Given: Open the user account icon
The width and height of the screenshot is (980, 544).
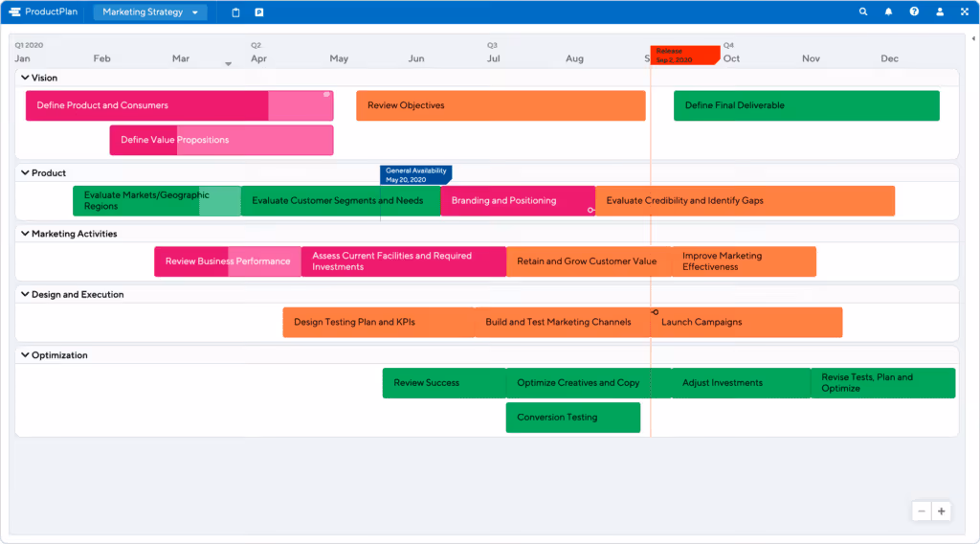Looking at the screenshot, I should click(940, 11).
